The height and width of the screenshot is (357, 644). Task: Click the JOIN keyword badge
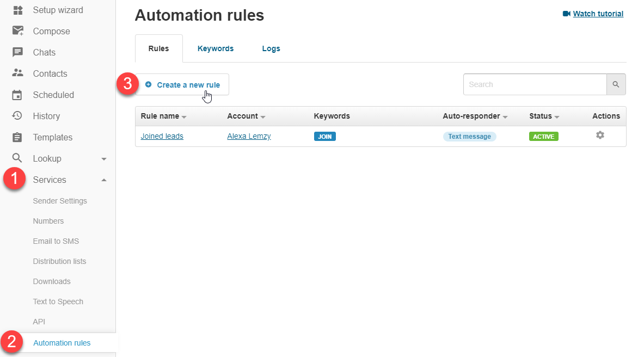pos(325,137)
